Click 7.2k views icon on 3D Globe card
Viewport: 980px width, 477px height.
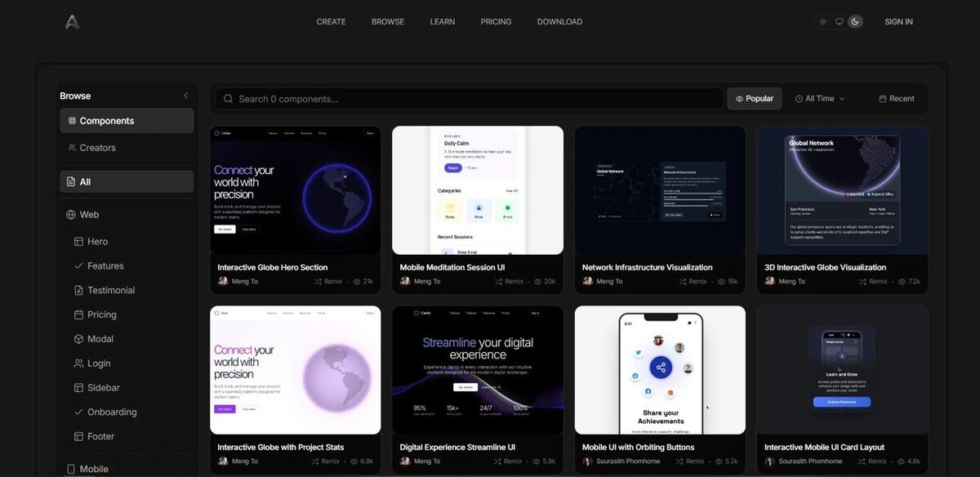[x=902, y=282]
